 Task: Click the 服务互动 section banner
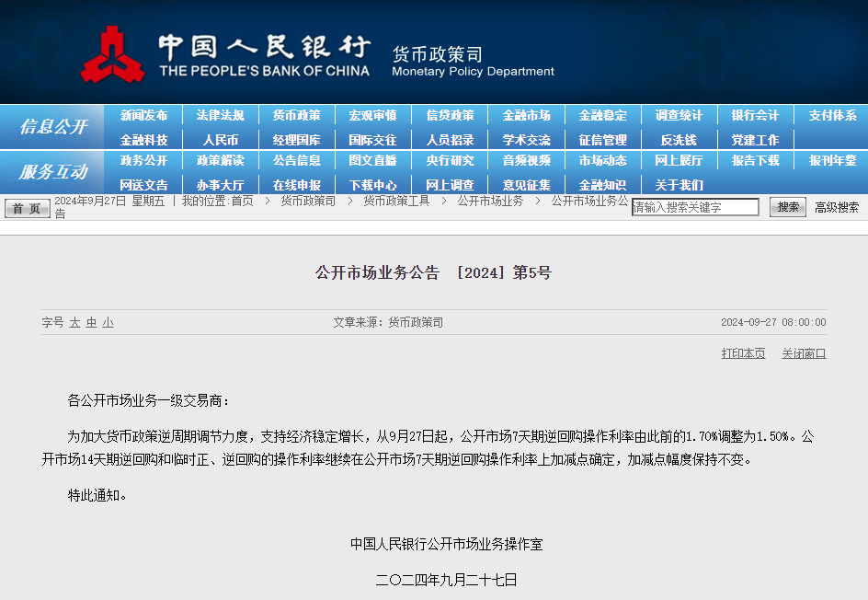click(x=52, y=172)
